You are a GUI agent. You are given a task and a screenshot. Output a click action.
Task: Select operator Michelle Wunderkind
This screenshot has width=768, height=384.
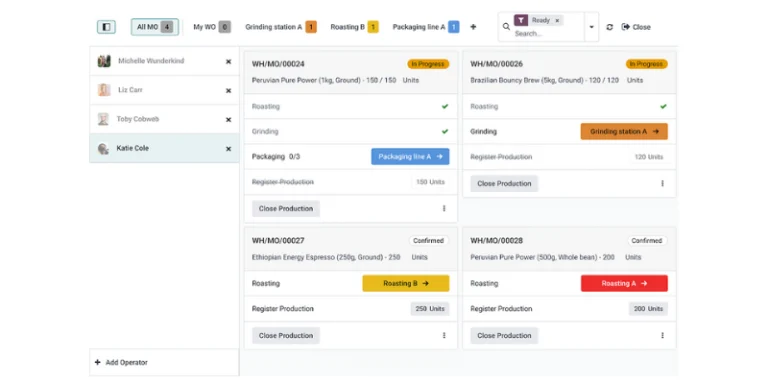point(164,61)
